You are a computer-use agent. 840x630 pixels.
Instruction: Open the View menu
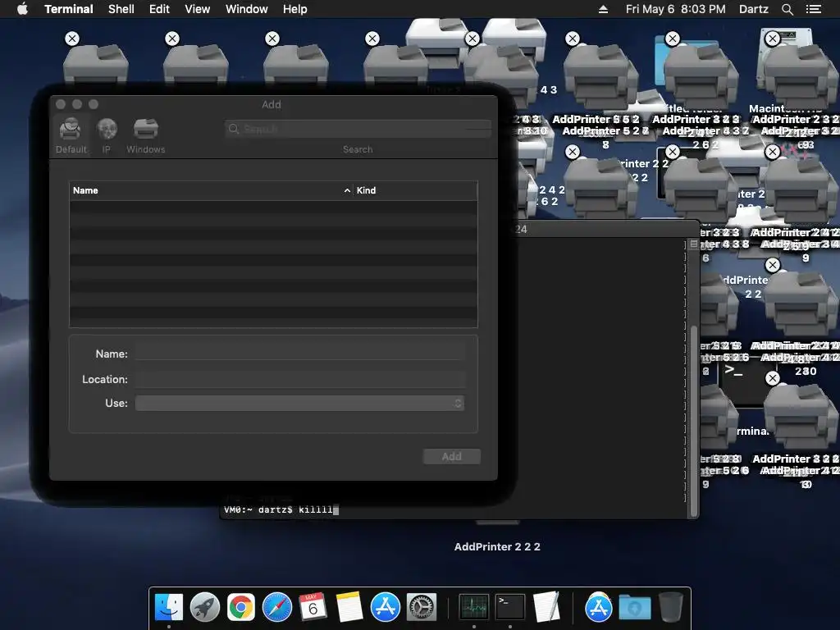(x=197, y=9)
